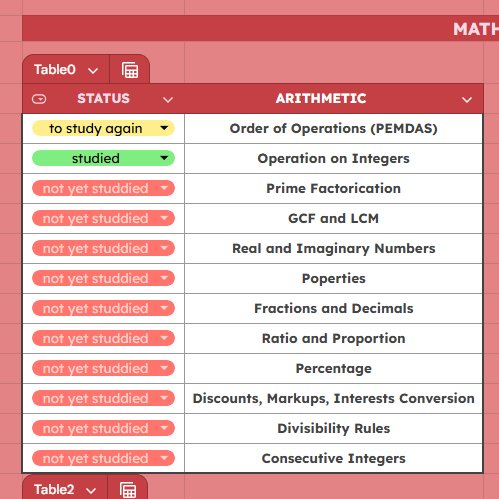Open status dropdown for Operation on Integers
Screen dimensions: 499x499
(103, 158)
